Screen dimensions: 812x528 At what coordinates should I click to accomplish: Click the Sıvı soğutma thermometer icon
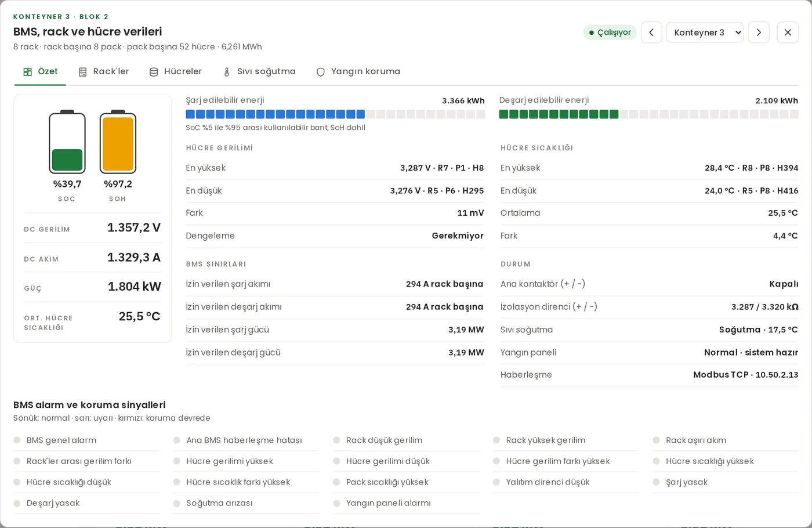coord(227,72)
